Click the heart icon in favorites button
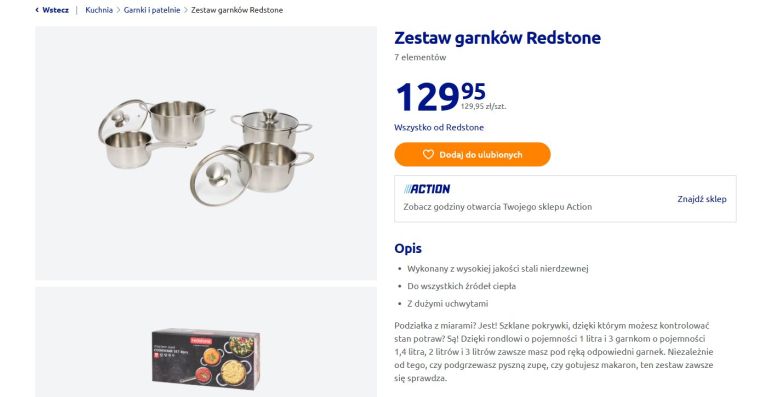The width and height of the screenshot is (760, 397). [428, 155]
